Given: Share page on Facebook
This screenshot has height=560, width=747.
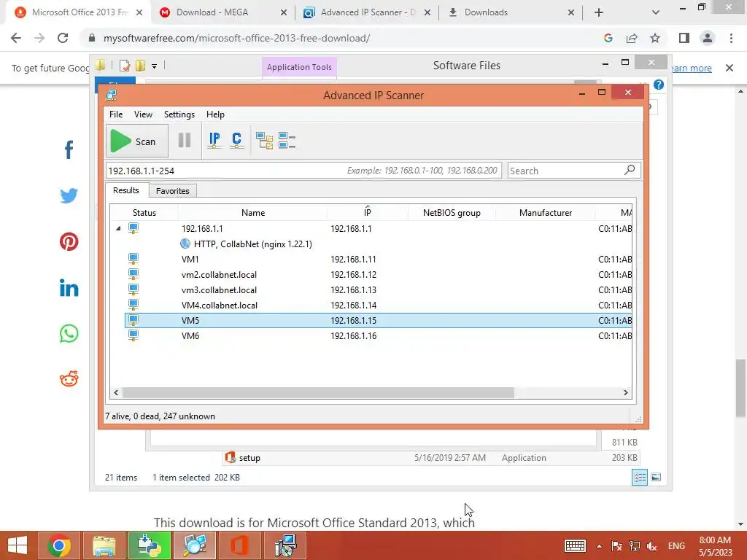Looking at the screenshot, I should point(69,149).
